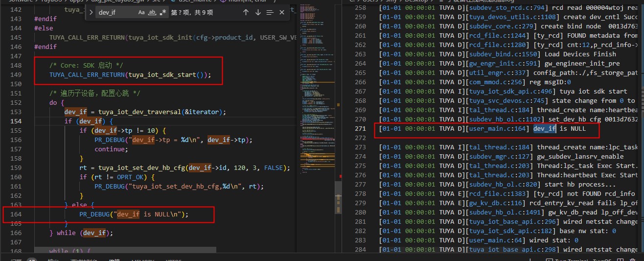
Task: Toggle Match Case in find widget
Action: pyautogui.click(x=141, y=12)
